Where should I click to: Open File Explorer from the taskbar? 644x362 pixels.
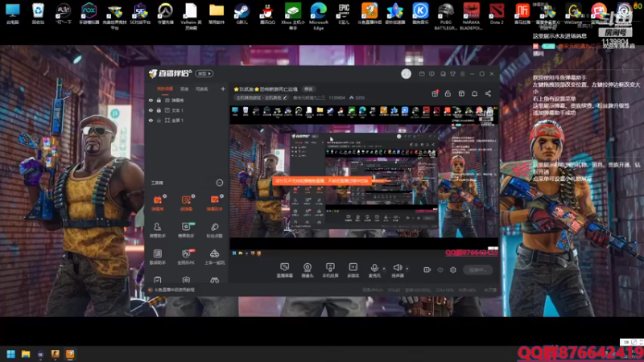[26, 354]
